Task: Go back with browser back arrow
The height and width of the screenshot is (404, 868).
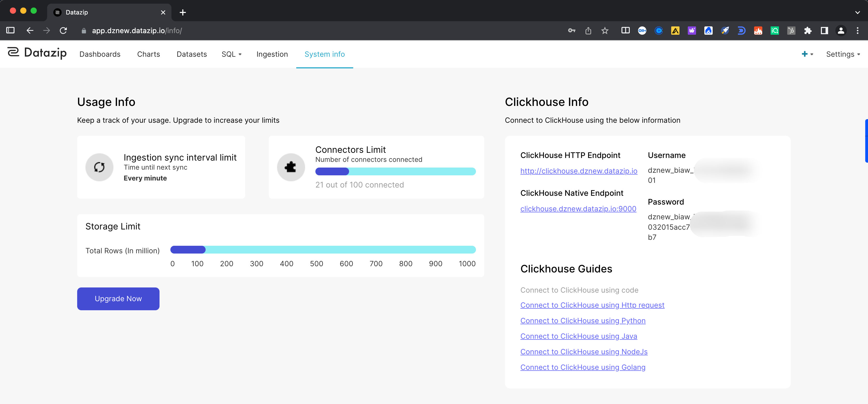Action: (x=30, y=31)
